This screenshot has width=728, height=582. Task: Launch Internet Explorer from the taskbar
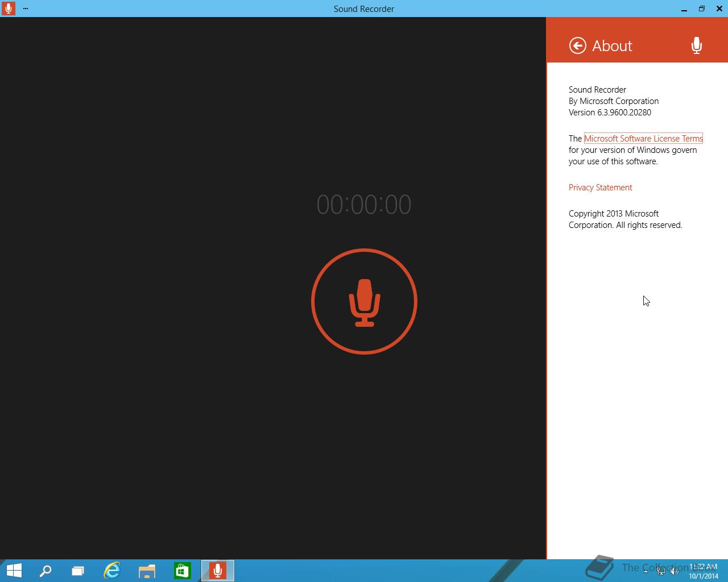112,570
